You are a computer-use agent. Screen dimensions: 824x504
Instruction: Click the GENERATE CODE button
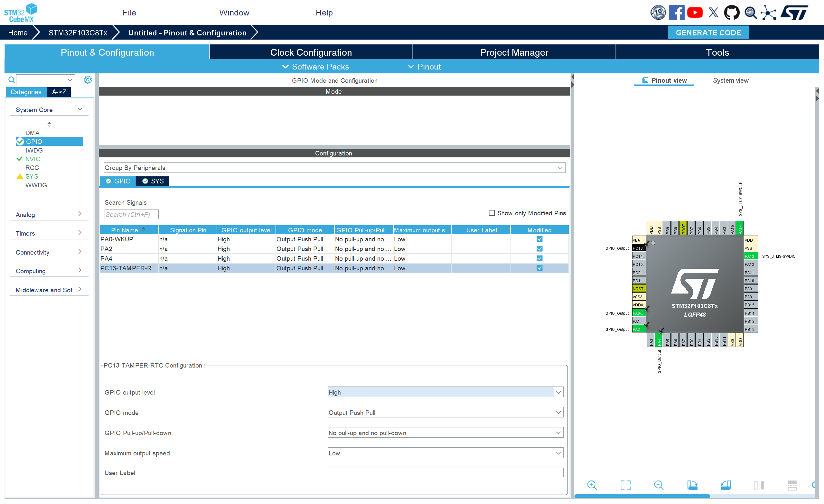pos(708,33)
